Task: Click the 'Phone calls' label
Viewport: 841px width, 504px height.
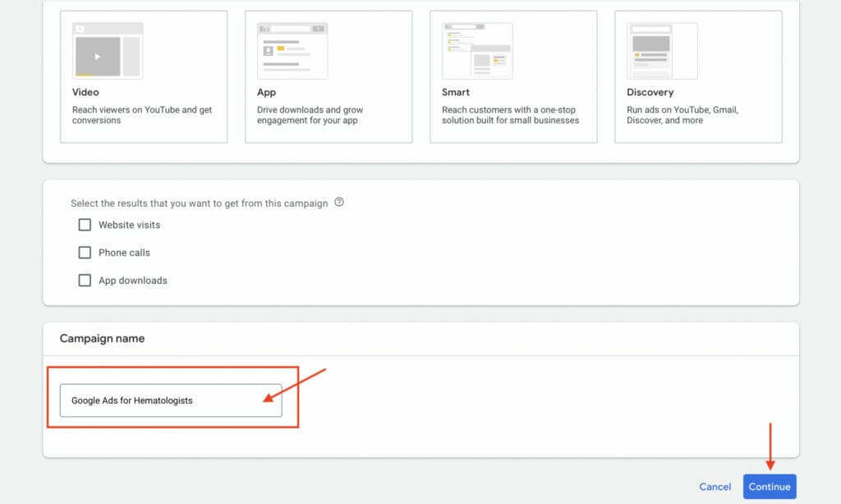Action: 125,253
